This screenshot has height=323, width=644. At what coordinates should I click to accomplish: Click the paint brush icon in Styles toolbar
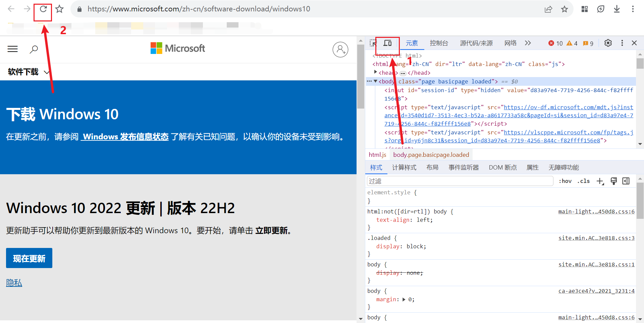[x=614, y=181]
